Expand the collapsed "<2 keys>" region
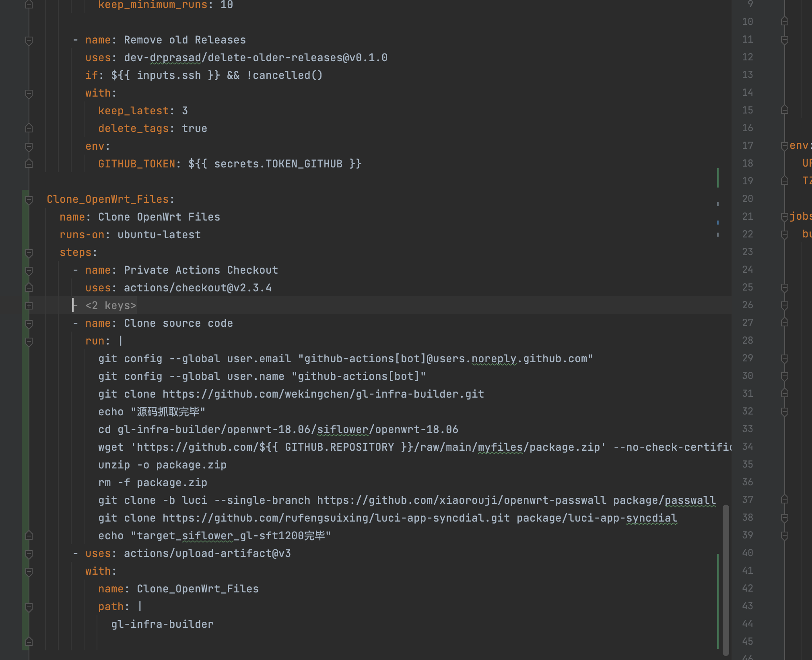Screen dimensions: 812x660 click(x=111, y=305)
